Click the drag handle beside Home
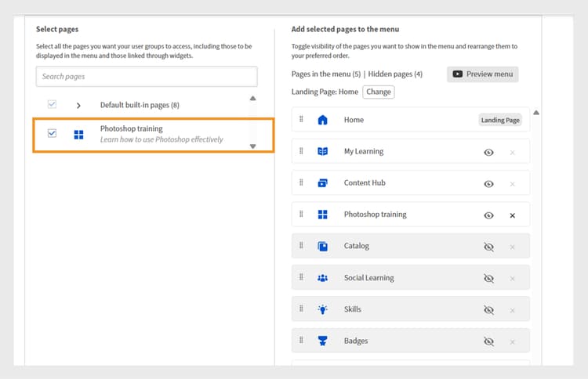Image resolution: width=588 pixels, height=379 pixels. pyautogui.click(x=301, y=120)
